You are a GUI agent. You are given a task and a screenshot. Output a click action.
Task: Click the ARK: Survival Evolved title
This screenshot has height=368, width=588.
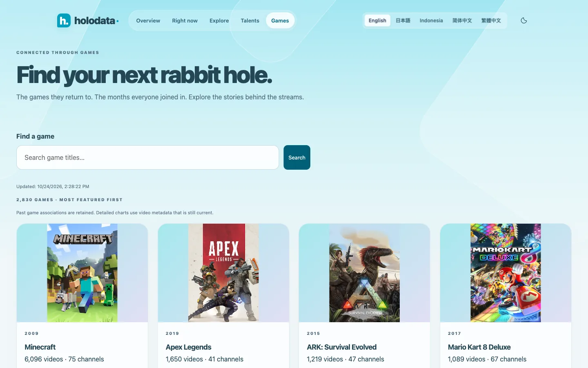(342, 347)
